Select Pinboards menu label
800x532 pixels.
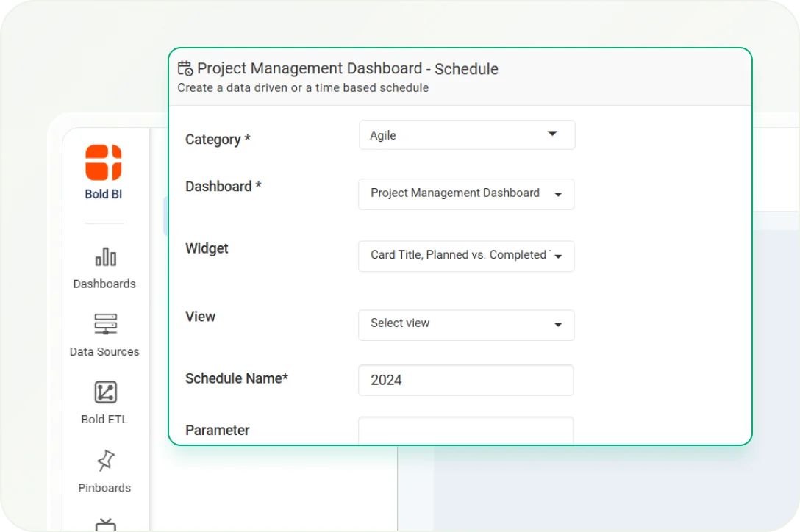104,488
